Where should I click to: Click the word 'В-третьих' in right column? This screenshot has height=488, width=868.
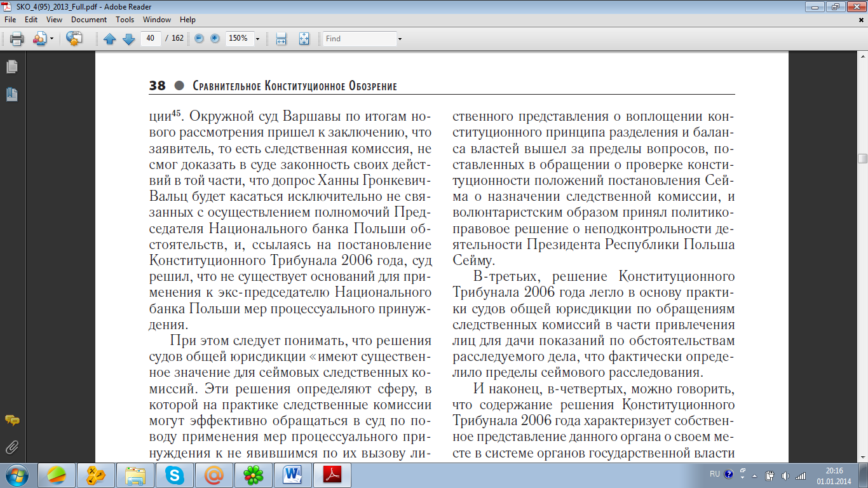507,277
